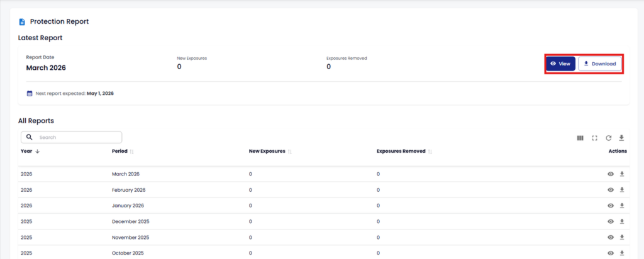Sort by New Exposures column

click(x=270, y=151)
